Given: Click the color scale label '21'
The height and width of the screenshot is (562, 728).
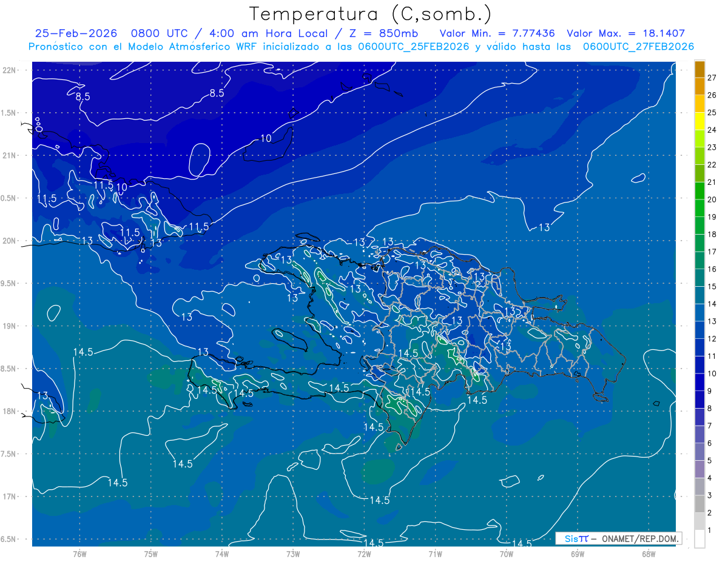Looking at the screenshot, I should [x=712, y=182].
